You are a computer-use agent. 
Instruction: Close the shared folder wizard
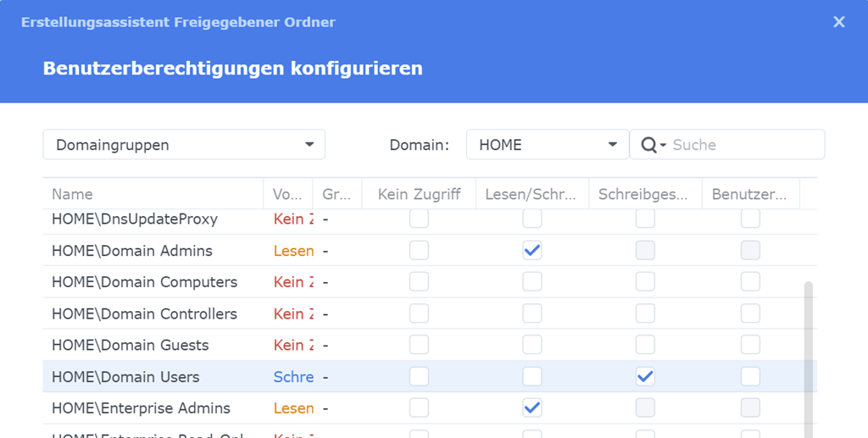click(x=839, y=22)
